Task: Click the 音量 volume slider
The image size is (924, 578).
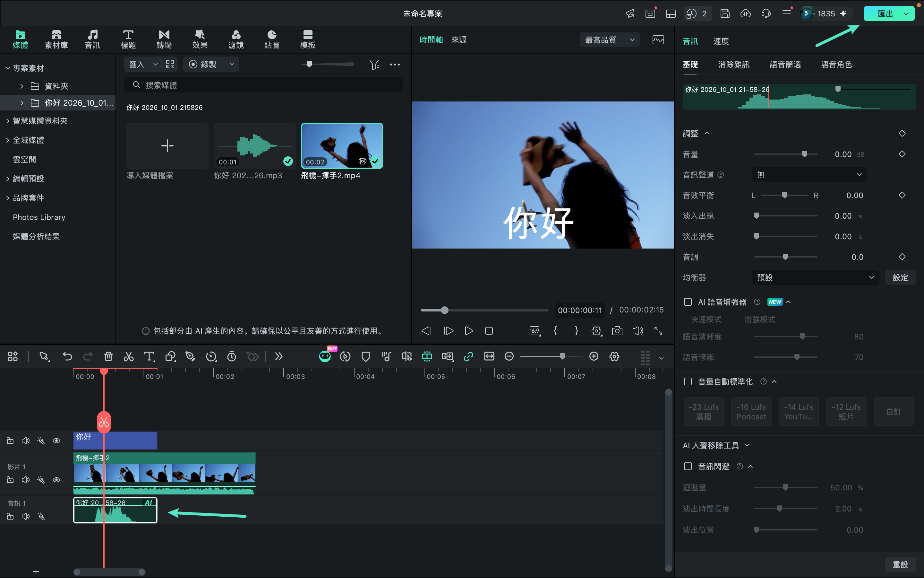Action: (x=785, y=154)
